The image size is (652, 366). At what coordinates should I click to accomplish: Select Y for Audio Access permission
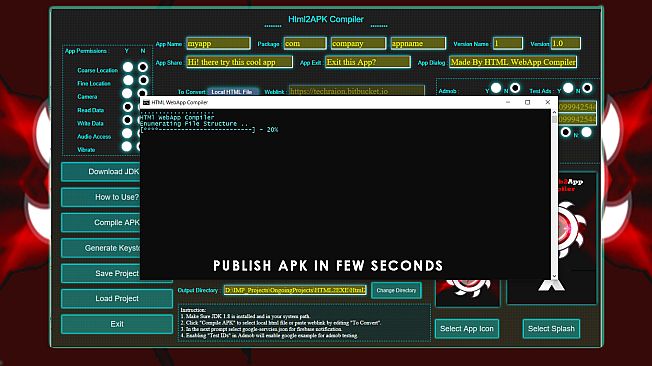click(x=127, y=133)
